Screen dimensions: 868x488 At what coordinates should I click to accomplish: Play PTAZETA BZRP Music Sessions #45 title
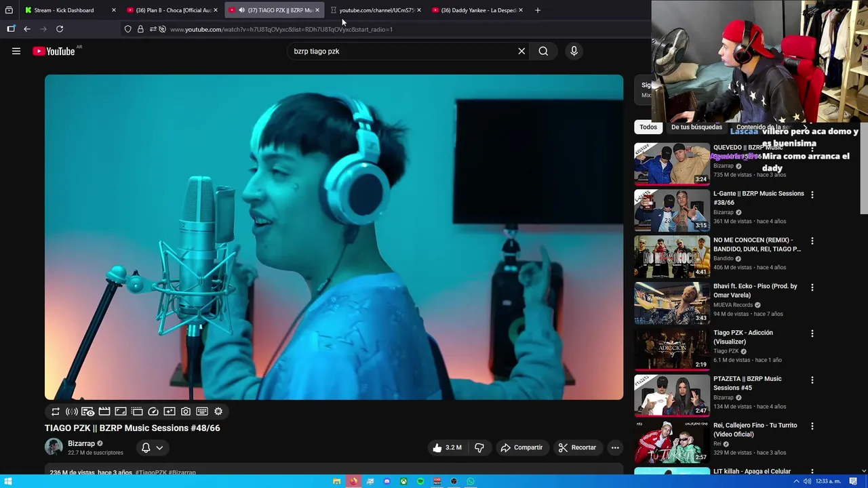(747, 383)
